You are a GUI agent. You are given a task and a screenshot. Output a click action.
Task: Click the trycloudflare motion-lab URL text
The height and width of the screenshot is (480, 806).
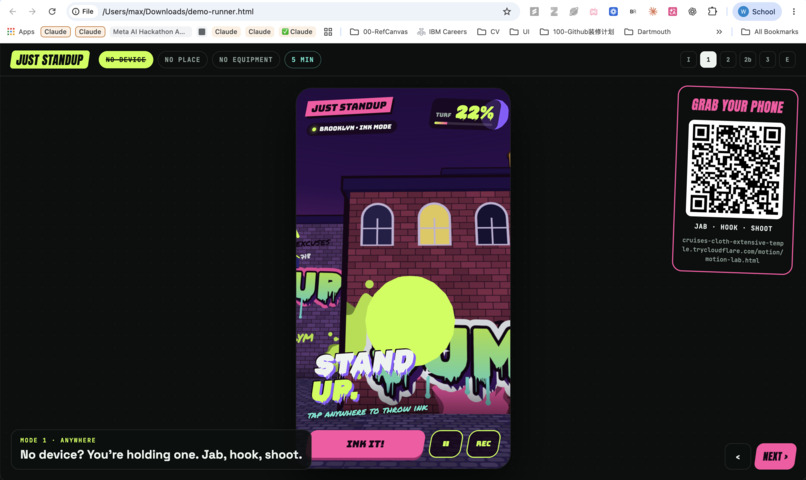pos(732,250)
